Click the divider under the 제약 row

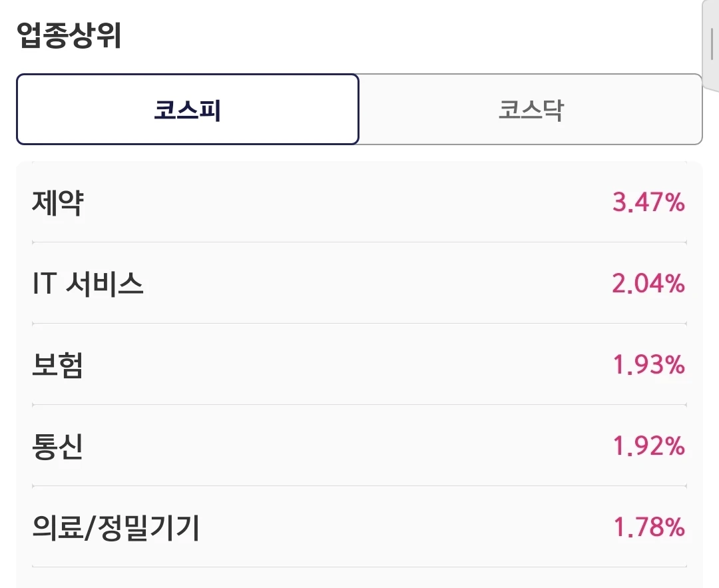(359, 242)
